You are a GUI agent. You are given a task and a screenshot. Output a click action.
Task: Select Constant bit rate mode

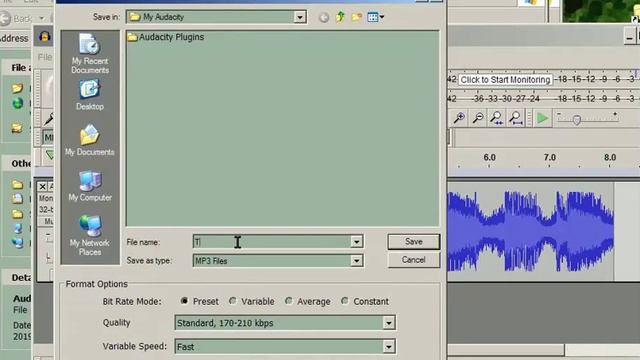[345, 301]
